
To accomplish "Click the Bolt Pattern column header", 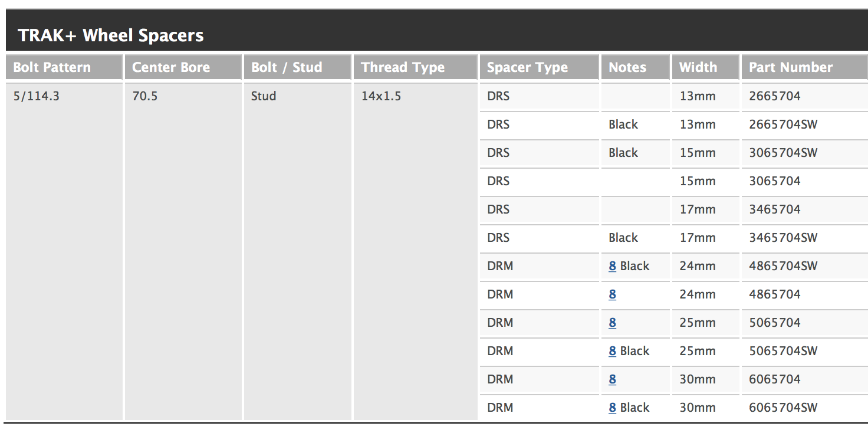I will (x=52, y=67).
